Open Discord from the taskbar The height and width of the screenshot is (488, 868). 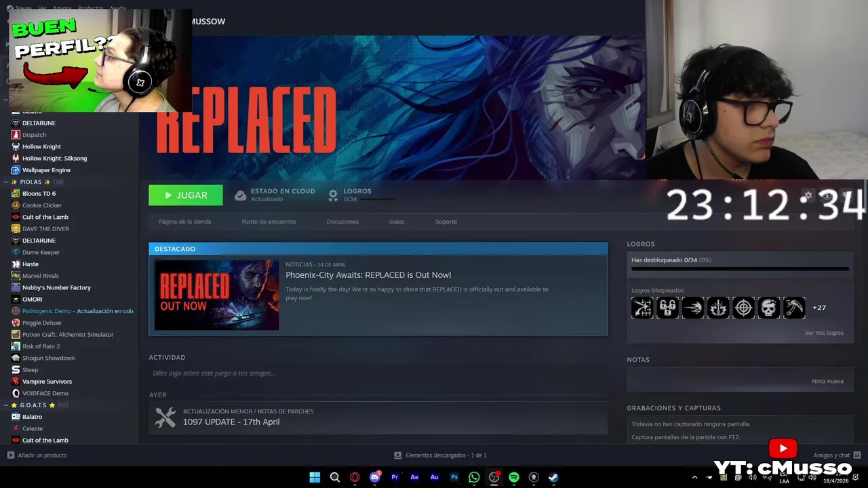(x=374, y=477)
